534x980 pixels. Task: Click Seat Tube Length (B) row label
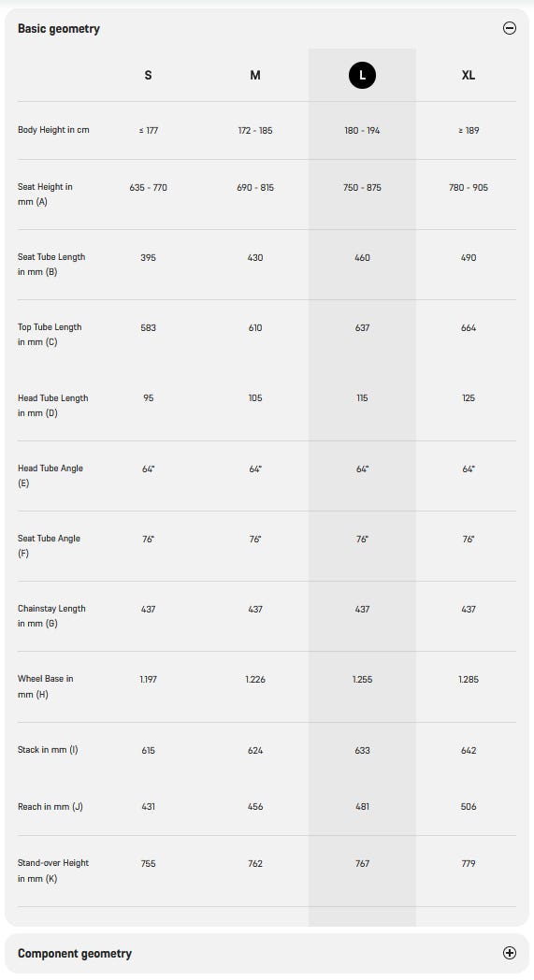pyautogui.click(x=51, y=265)
